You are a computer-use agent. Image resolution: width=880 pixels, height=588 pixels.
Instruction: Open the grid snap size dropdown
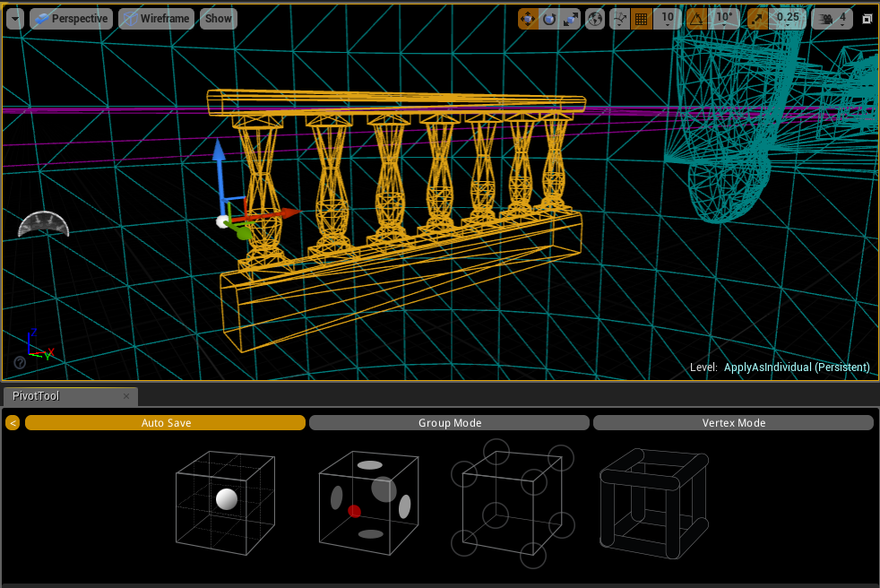[x=667, y=18]
